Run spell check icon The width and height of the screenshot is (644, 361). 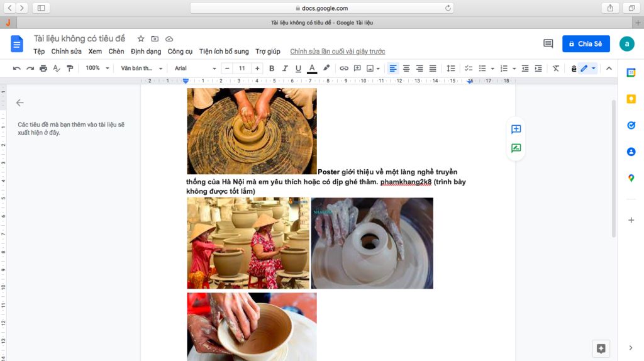(x=57, y=69)
